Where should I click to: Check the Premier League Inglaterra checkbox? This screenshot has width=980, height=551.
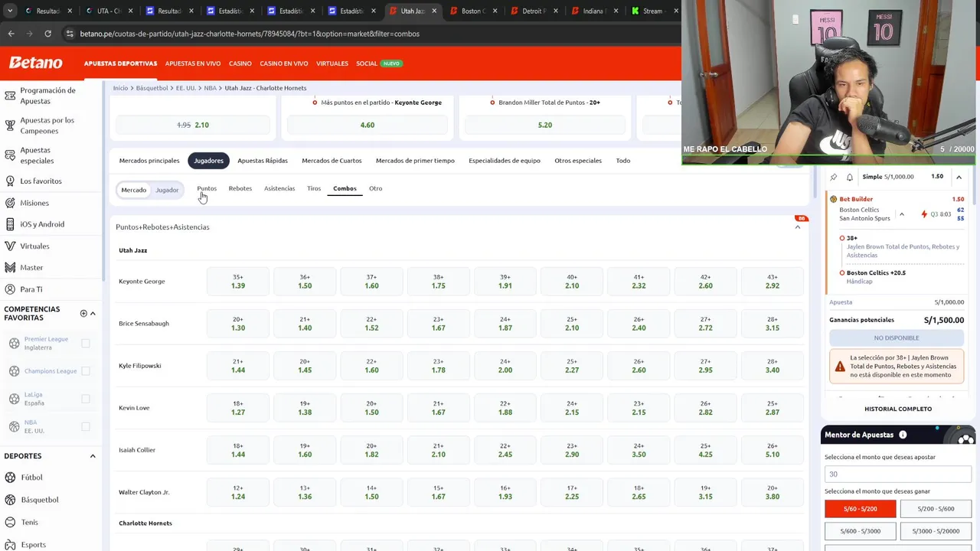coord(86,344)
